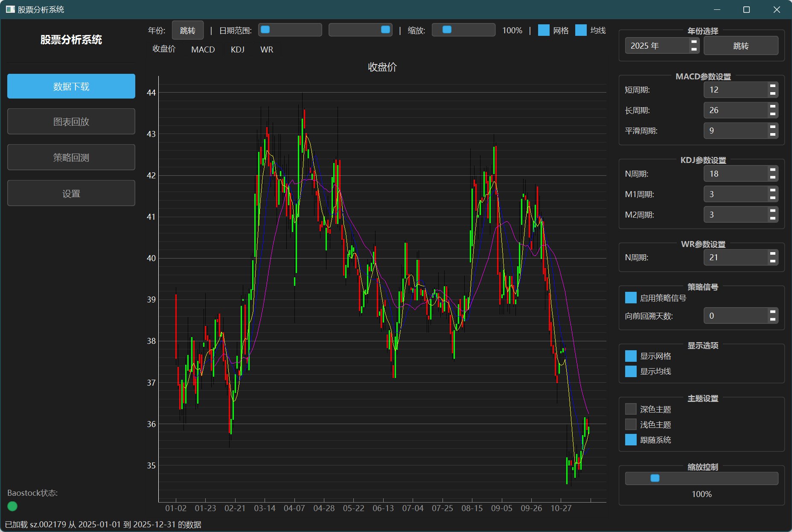Click the 数据下载 sidebar button
Viewport: 792px width, 532px height.
pos(71,86)
